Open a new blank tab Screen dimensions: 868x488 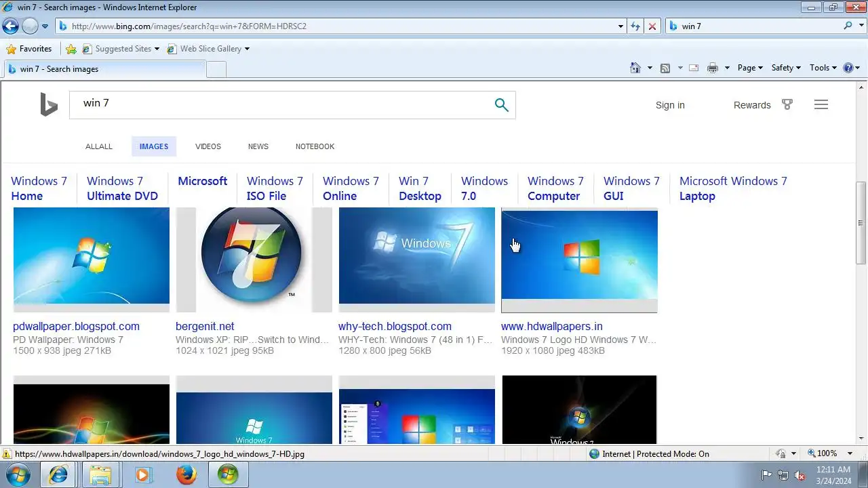pos(216,69)
